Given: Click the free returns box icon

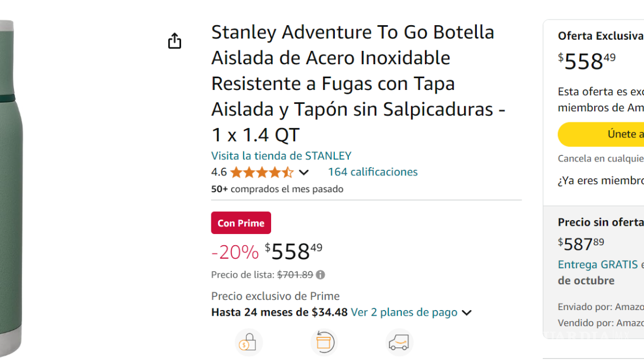Looking at the screenshot, I should (324, 342).
